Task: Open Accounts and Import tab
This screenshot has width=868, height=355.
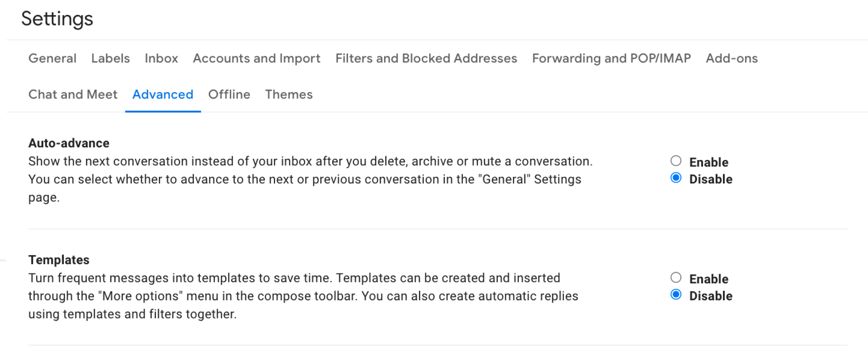Action: [256, 58]
